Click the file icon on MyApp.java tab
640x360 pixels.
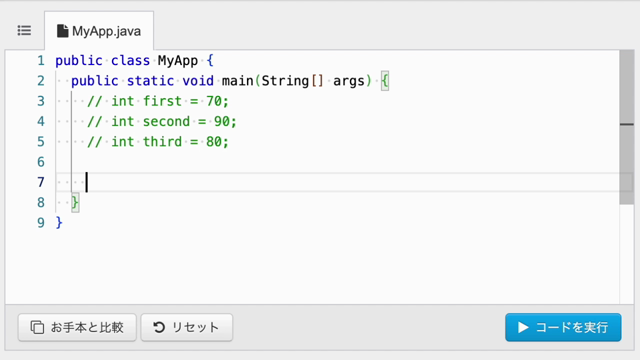pyautogui.click(x=62, y=31)
